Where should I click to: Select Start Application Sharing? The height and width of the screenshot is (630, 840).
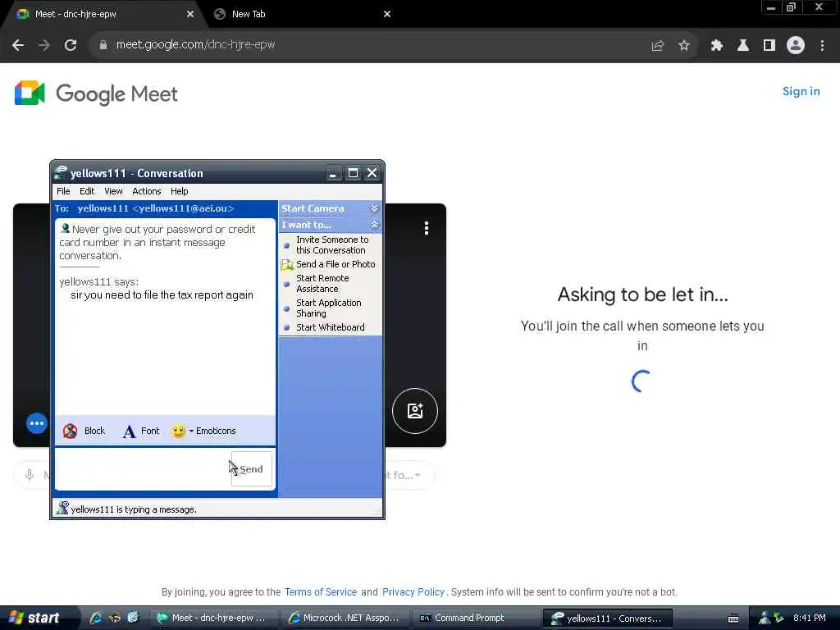coord(328,308)
